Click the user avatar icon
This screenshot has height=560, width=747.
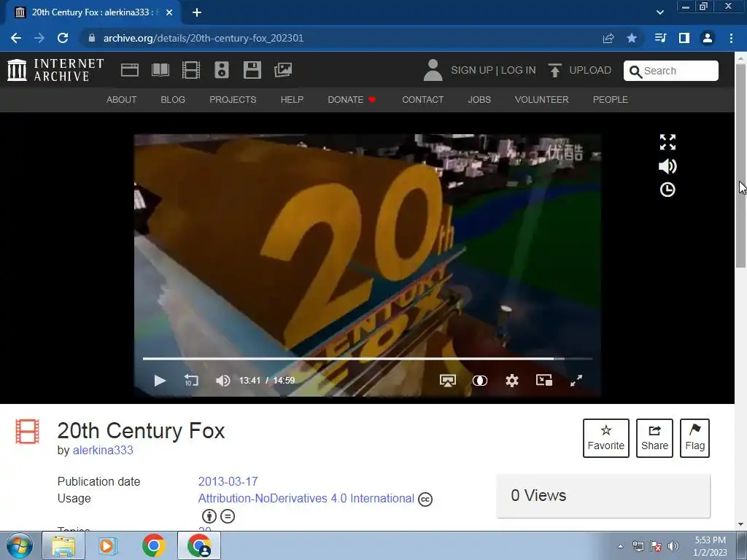click(433, 70)
